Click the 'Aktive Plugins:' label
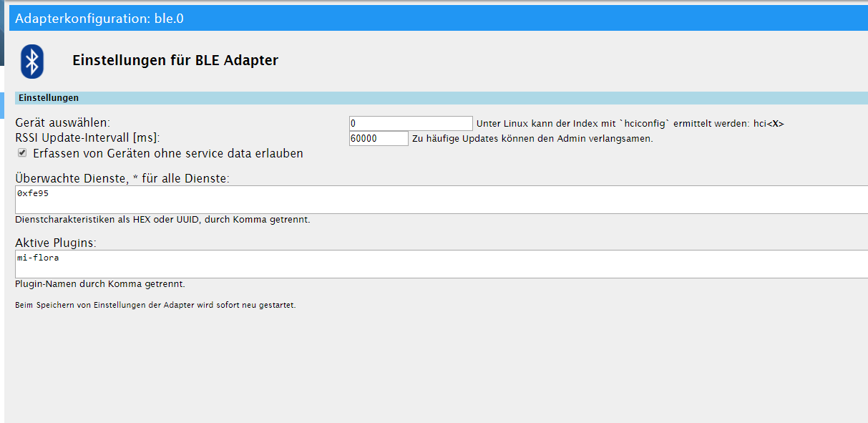868x423 pixels. point(56,243)
